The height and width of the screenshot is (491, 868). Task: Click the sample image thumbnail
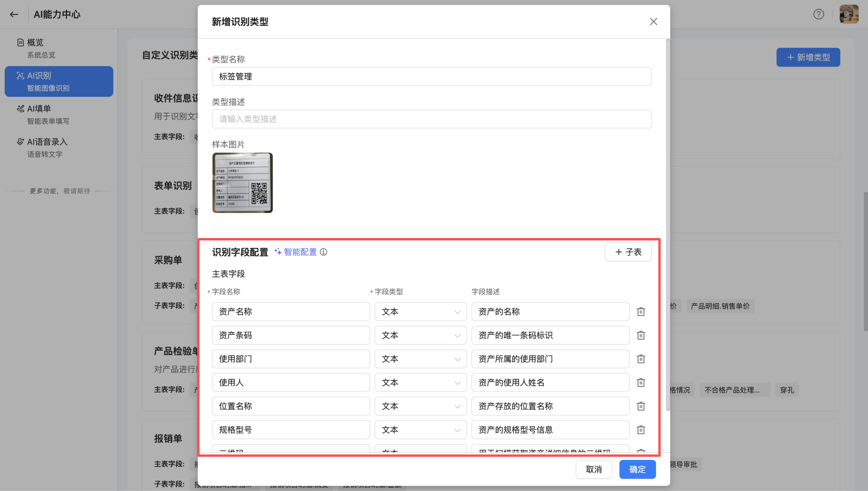click(x=242, y=183)
